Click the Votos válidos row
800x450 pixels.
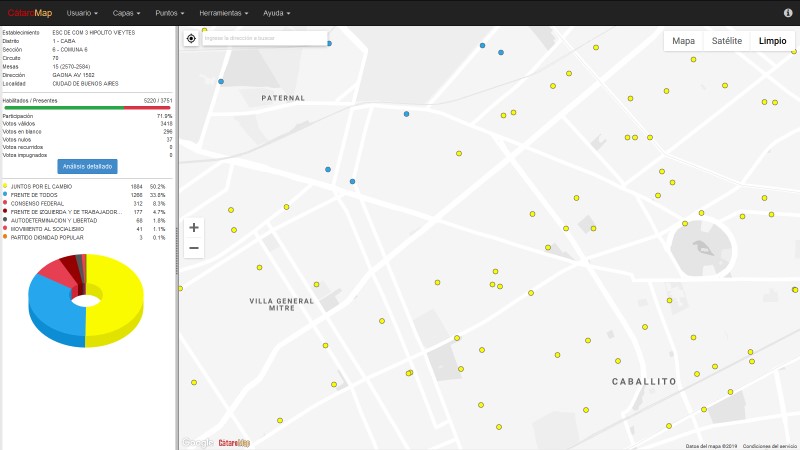coord(87,124)
